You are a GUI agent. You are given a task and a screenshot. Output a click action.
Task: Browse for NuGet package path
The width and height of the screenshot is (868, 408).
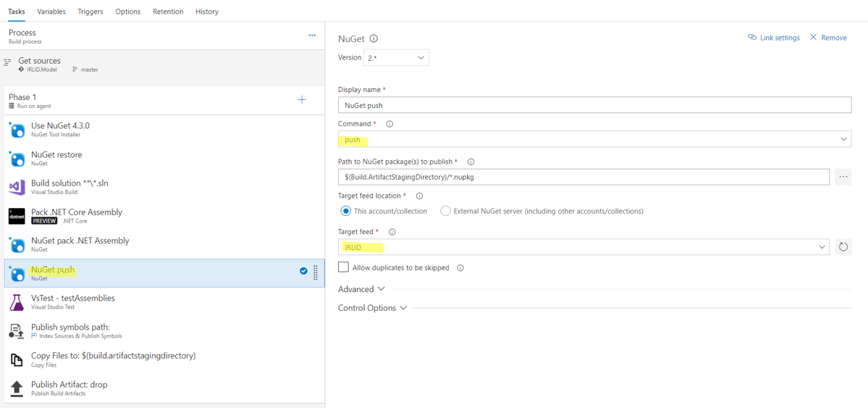(x=843, y=177)
